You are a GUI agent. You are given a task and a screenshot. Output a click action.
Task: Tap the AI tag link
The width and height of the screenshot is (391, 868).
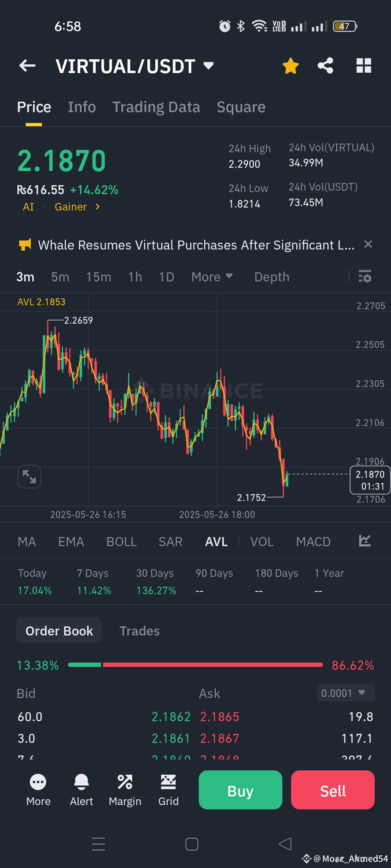(x=28, y=207)
